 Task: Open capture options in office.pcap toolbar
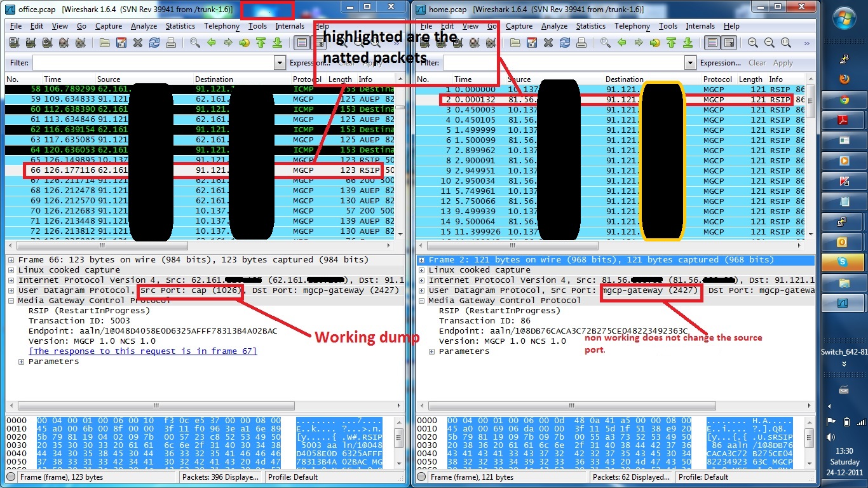click(31, 43)
